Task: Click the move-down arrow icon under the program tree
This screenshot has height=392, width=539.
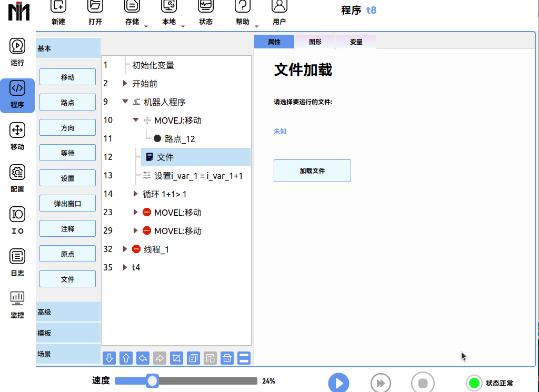Action: 109,358
